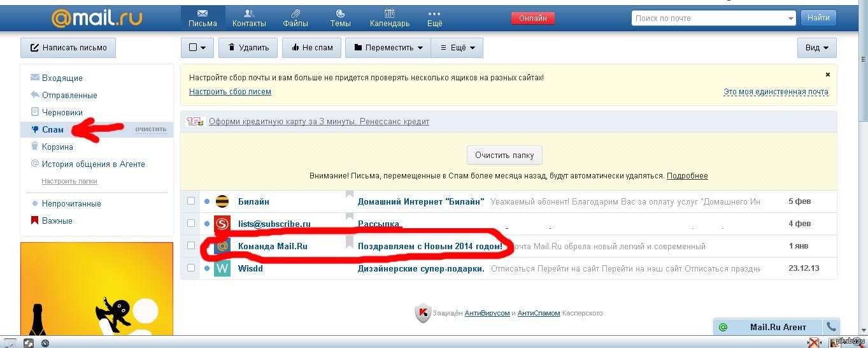Click the Удалить toolbar button

(248, 47)
